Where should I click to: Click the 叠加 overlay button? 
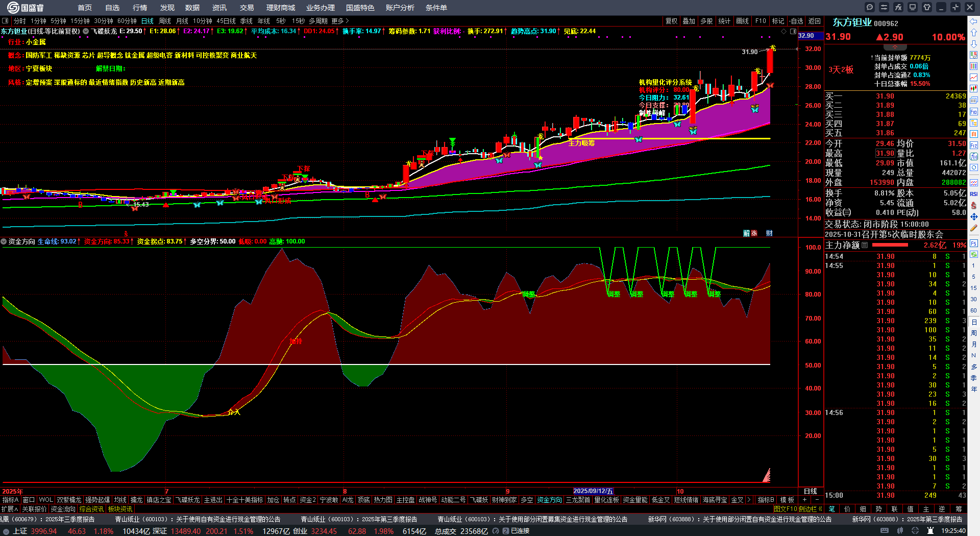pos(689,21)
